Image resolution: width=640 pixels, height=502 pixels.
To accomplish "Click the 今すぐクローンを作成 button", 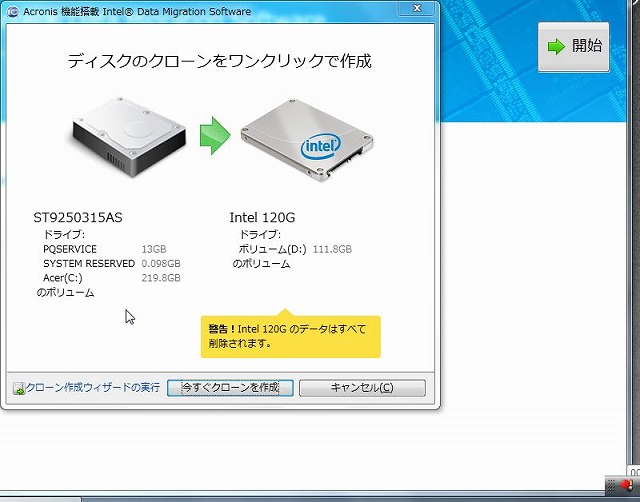I will 230,388.
